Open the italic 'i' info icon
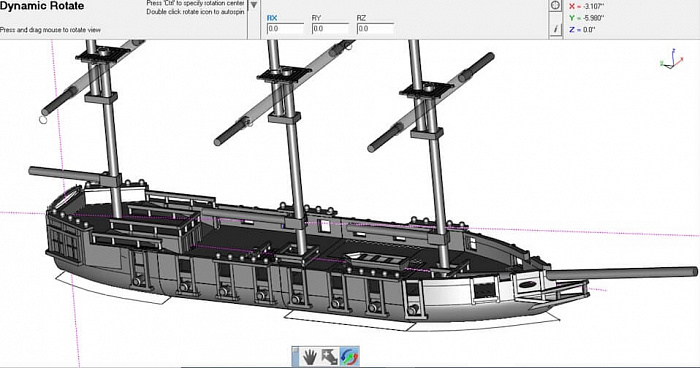This screenshot has height=368, width=700. tap(555, 29)
